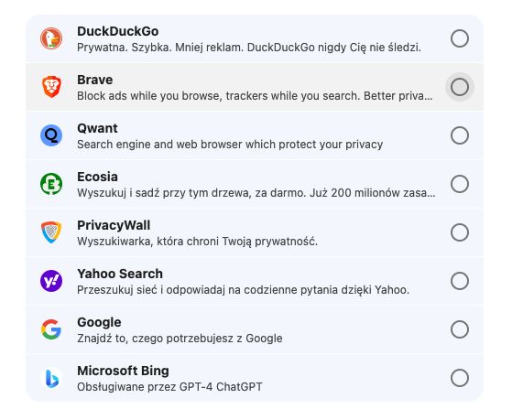Select the Microsoft Bing radio button

coord(460,378)
